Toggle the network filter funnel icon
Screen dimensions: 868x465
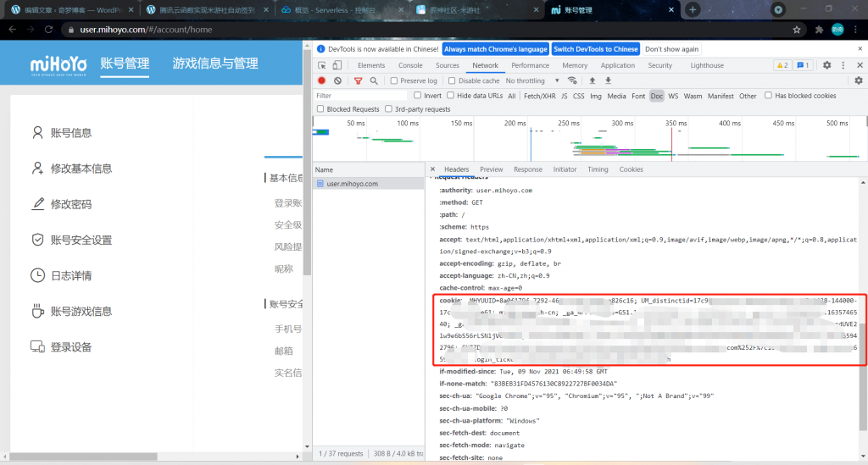[x=359, y=80]
